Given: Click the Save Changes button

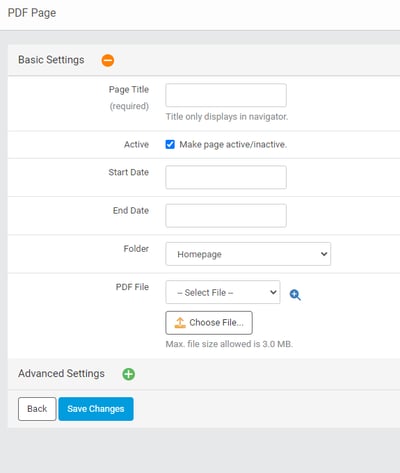Looking at the screenshot, I should click(x=96, y=409).
